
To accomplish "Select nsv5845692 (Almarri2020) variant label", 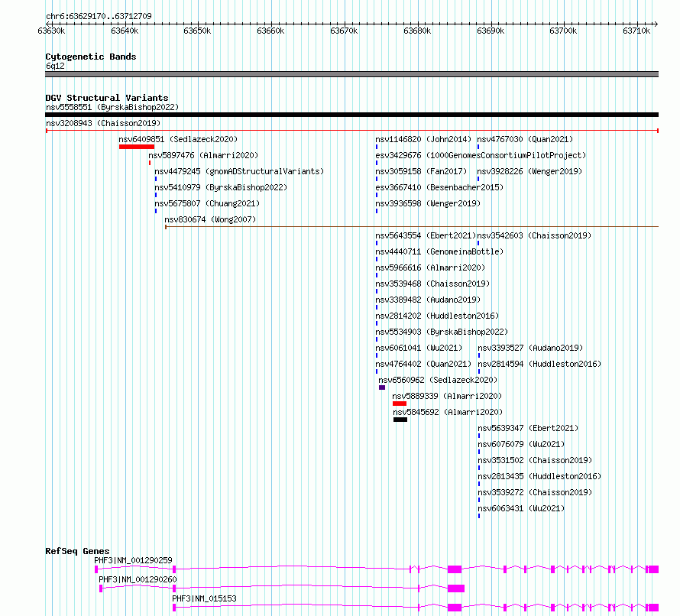I will [x=448, y=412].
